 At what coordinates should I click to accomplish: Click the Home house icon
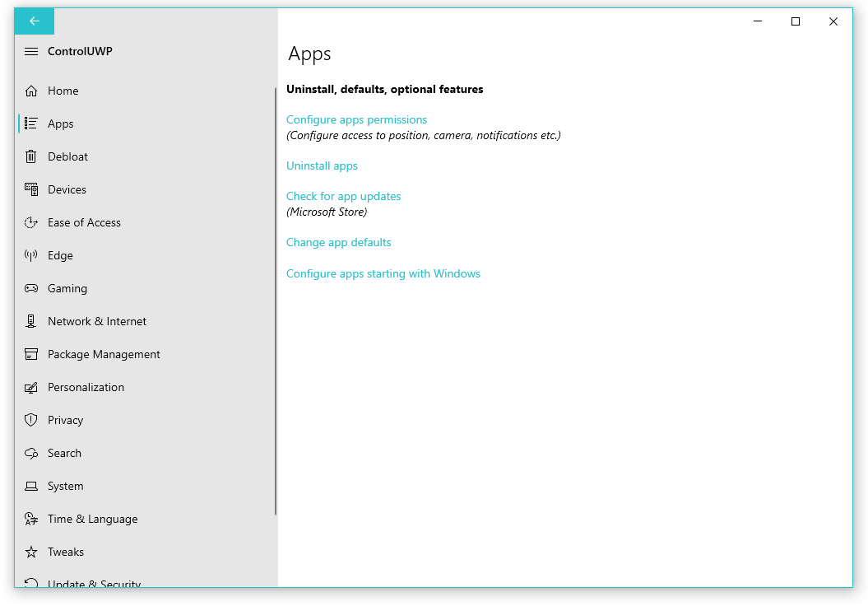coord(31,91)
